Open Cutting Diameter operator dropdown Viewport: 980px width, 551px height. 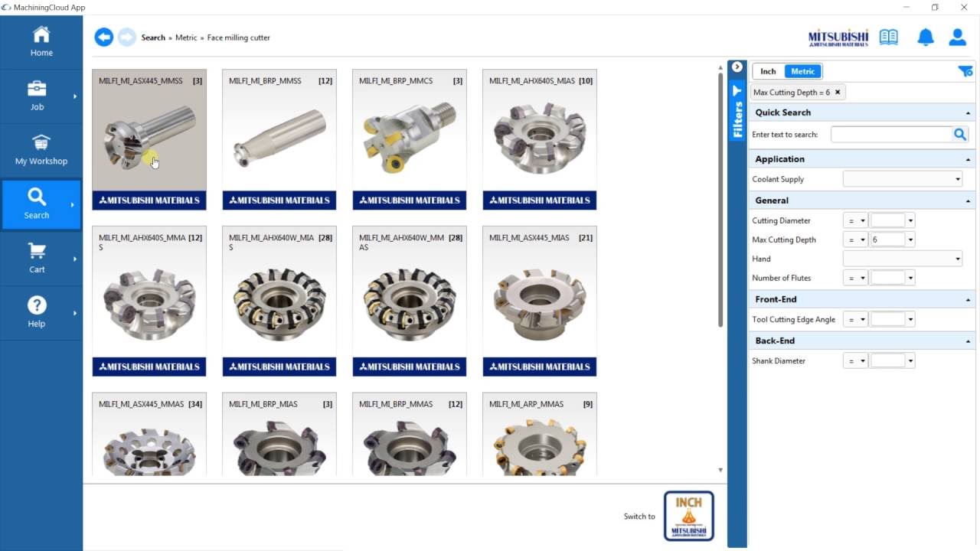tap(855, 220)
